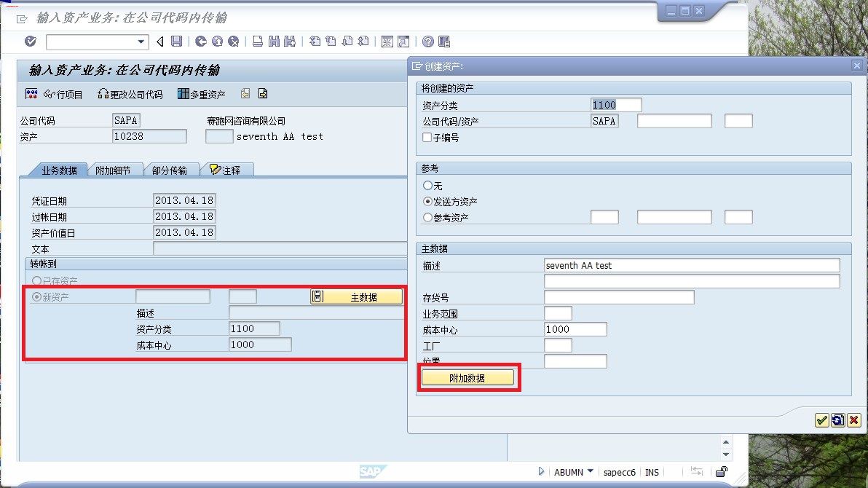The image size is (868, 488).
Task: Click the First Page icon
Action: click(315, 41)
